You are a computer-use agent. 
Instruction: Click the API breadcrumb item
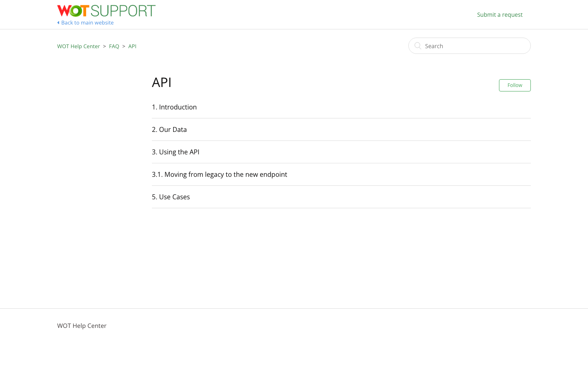click(x=132, y=46)
